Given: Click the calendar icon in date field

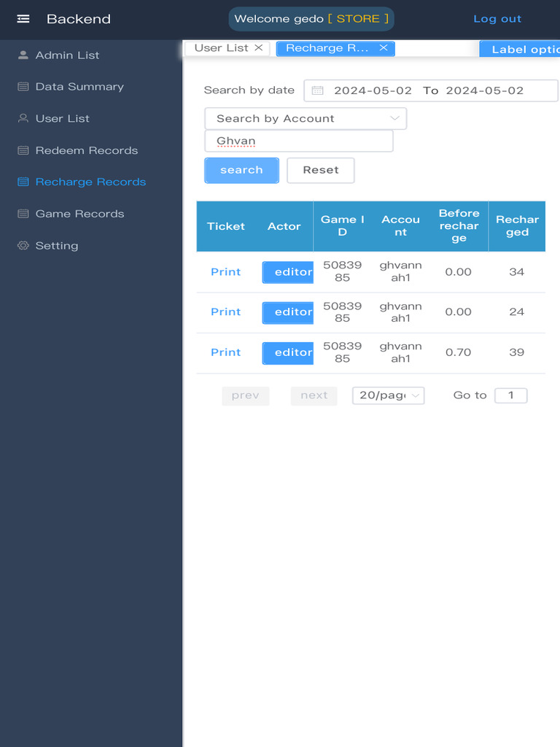Looking at the screenshot, I should tap(318, 90).
